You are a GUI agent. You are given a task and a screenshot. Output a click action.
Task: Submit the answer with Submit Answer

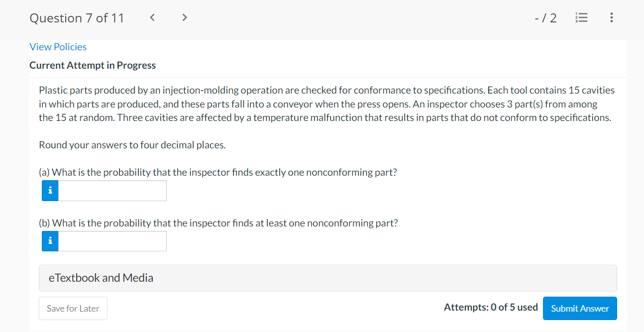coord(580,309)
